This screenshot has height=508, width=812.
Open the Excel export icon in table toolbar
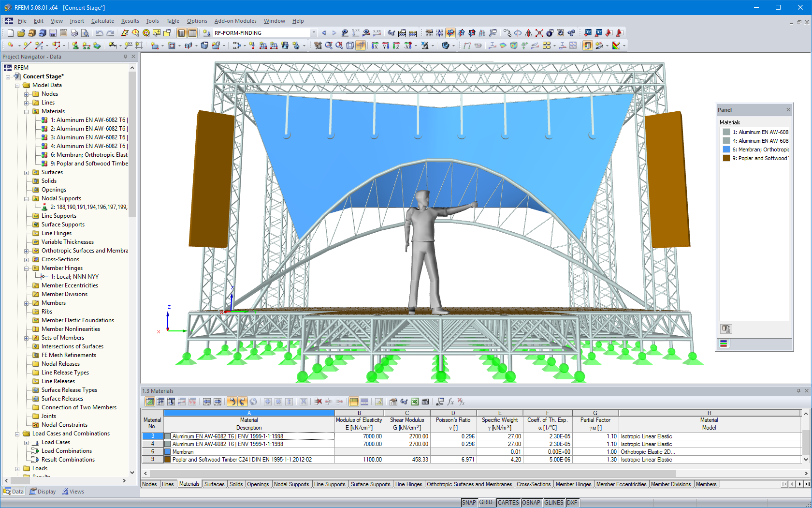414,402
